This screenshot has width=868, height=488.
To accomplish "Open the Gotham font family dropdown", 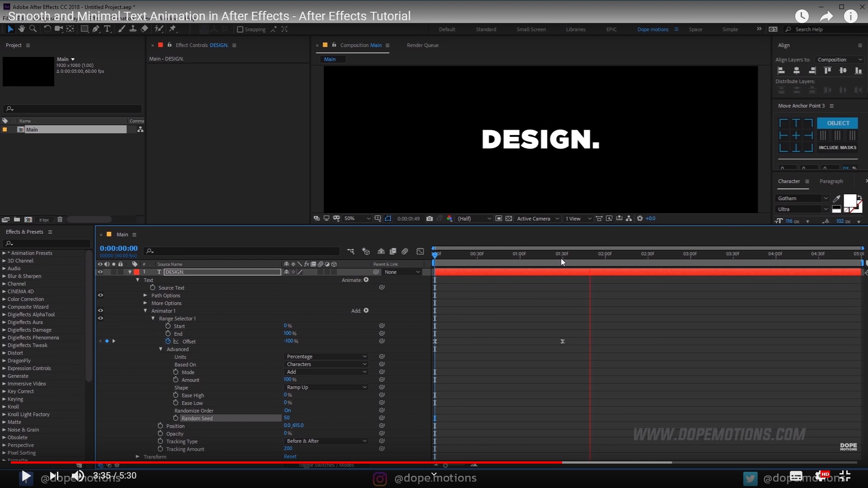I will click(802, 198).
